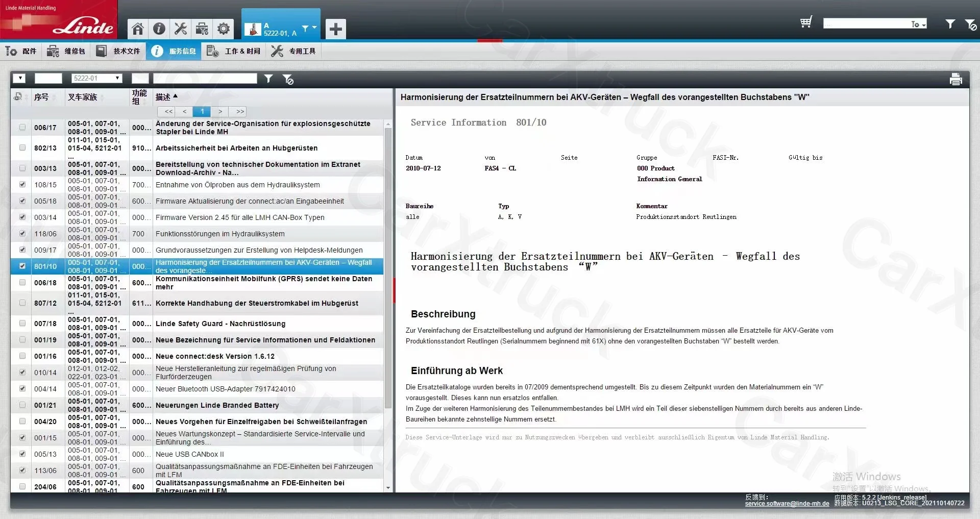Viewport: 980px width, 519px height.
Task: Go to next page with > button
Action: pyautogui.click(x=220, y=111)
